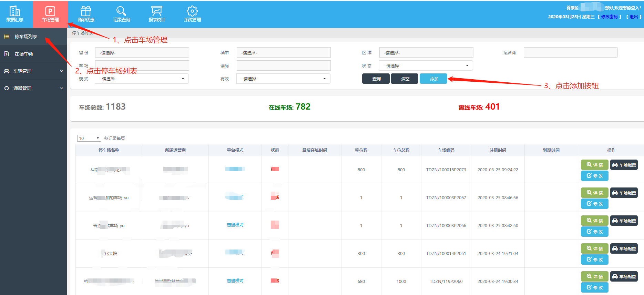Click 修改 for TDZN/100014P2061 row

point(595,260)
